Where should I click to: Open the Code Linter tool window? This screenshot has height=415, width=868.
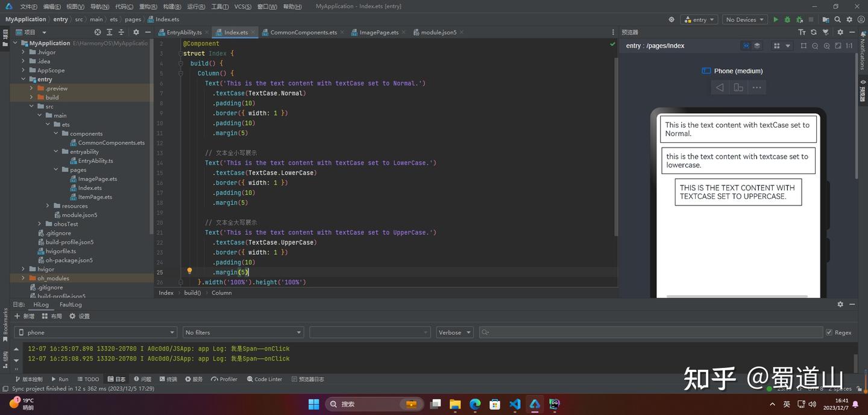coord(264,379)
